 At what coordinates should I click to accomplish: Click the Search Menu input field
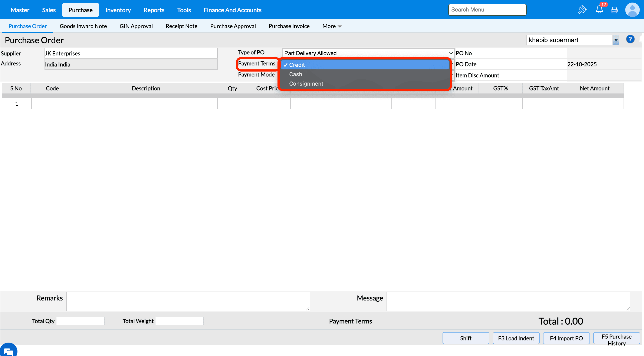pyautogui.click(x=487, y=10)
